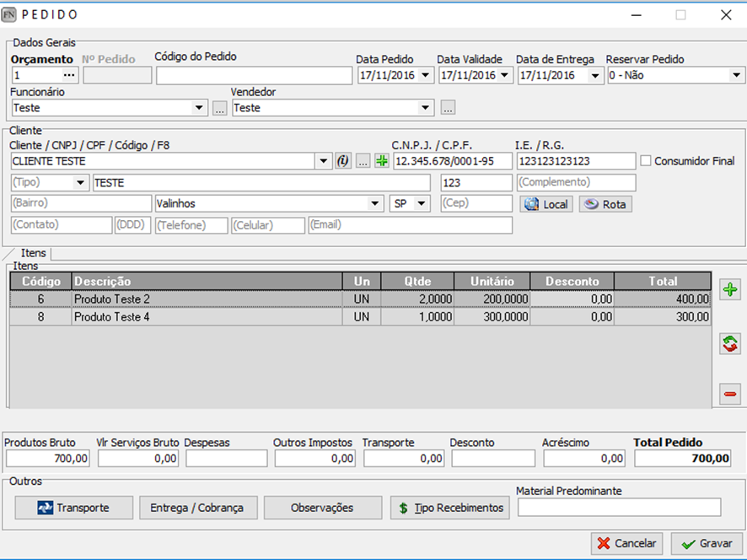Click DDD input field

tap(132, 225)
